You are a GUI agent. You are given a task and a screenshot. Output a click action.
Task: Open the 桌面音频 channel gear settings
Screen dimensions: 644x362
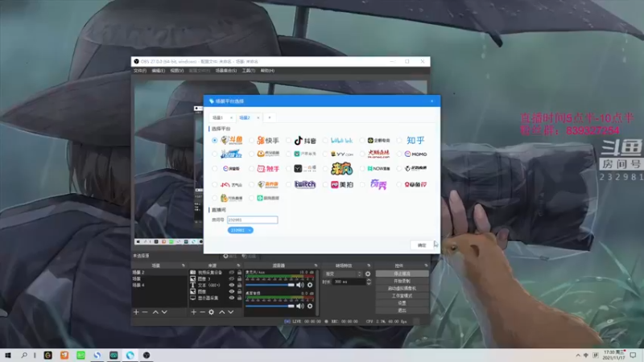pyautogui.click(x=310, y=306)
